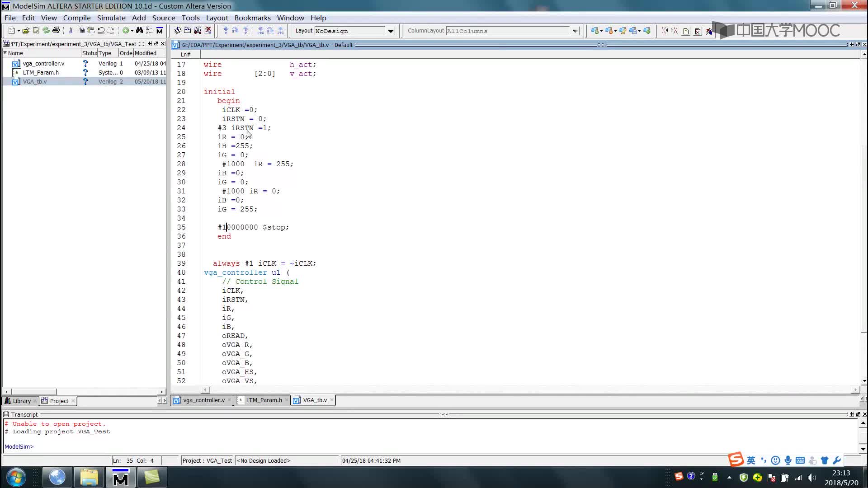The image size is (868, 488).
Task: Open the ColumnLayout AllColumns dropdown
Action: (x=575, y=31)
